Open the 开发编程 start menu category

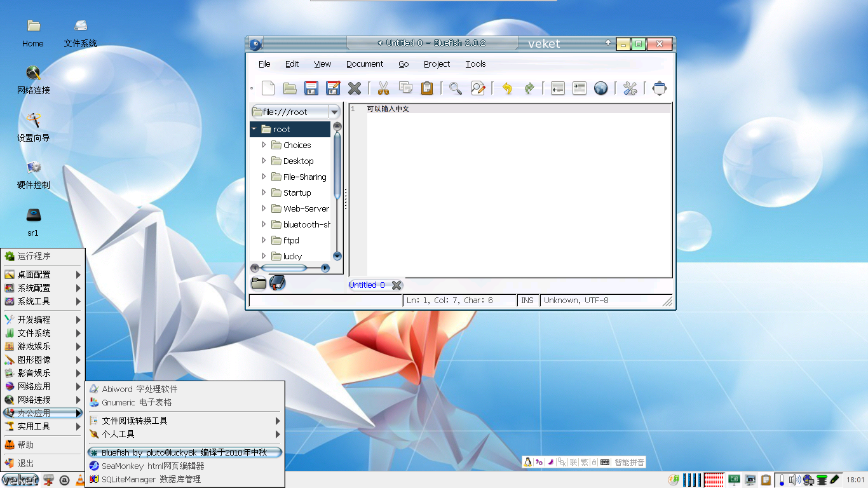tap(43, 320)
